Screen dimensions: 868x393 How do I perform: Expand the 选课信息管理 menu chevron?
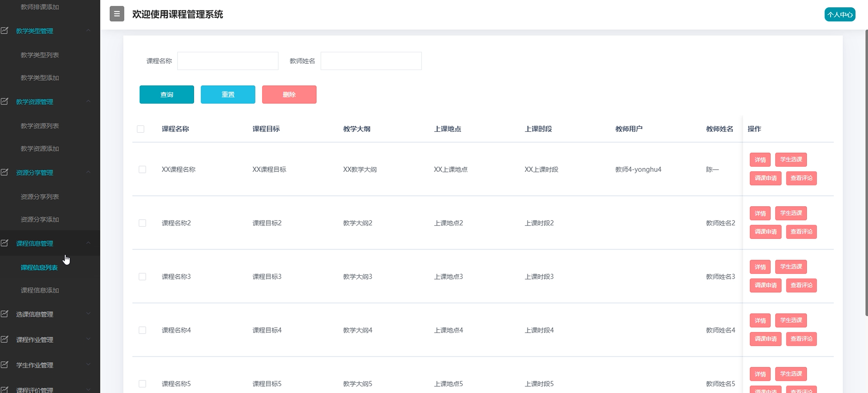tap(88, 314)
